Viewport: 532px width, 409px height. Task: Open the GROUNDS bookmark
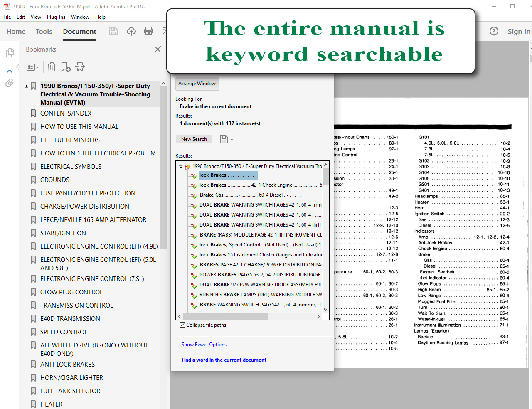coord(54,180)
